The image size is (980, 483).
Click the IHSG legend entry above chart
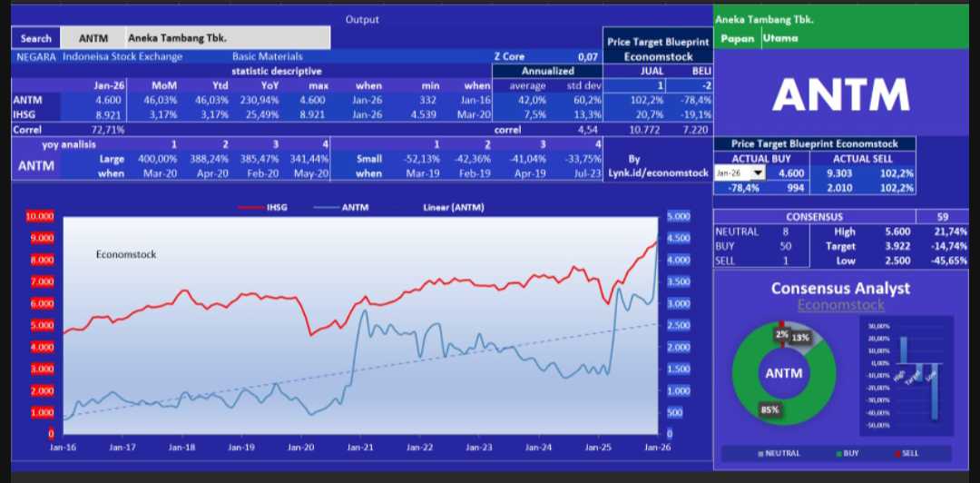click(262, 207)
